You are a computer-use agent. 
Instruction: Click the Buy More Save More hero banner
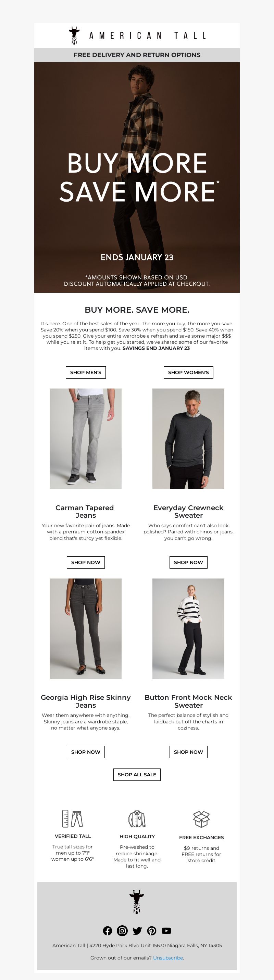137,177
